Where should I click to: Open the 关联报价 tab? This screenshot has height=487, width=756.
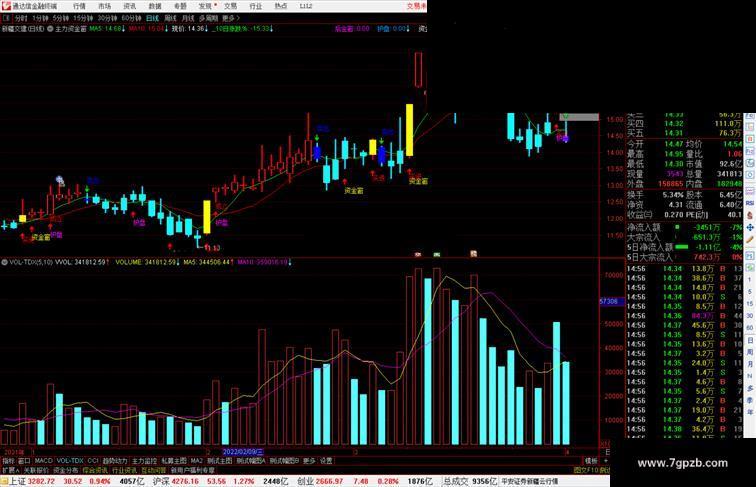36,470
